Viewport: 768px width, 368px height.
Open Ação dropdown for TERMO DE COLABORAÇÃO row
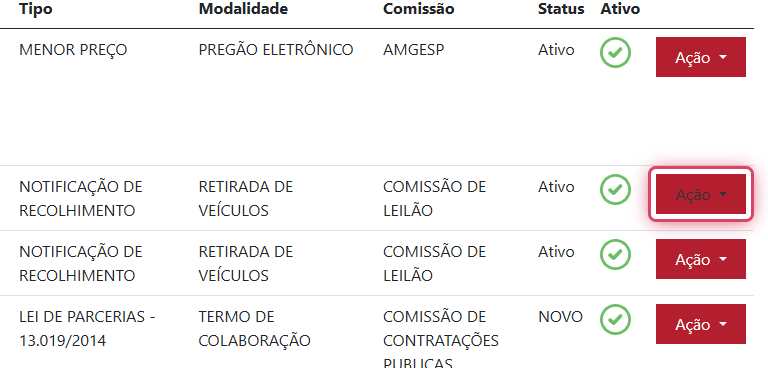[700, 324]
